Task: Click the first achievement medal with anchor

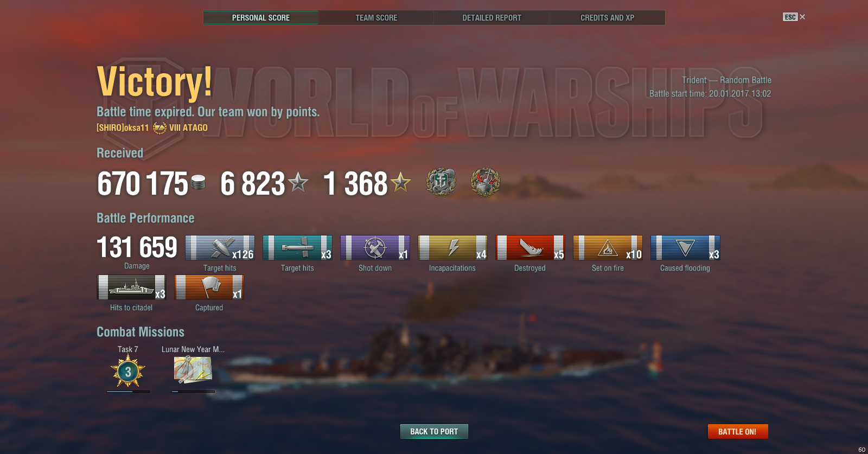Action: click(441, 182)
